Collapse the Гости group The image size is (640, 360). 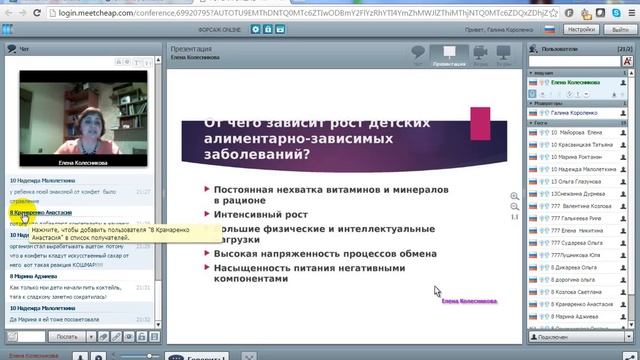(531, 123)
